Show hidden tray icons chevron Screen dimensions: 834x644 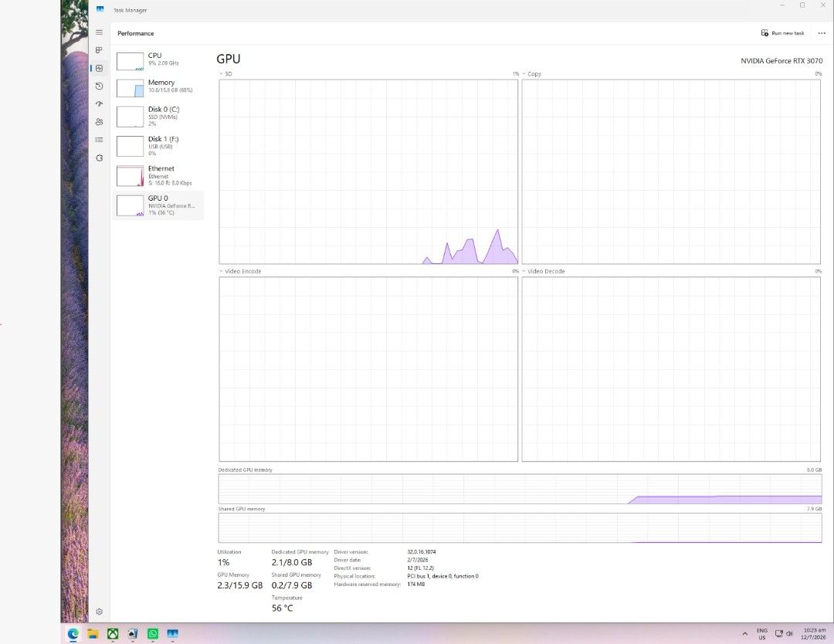(744, 634)
